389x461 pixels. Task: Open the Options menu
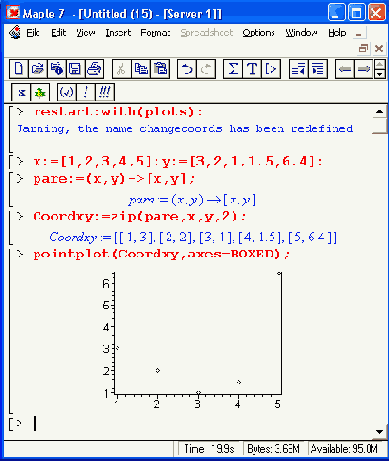click(x=258, y=33)
